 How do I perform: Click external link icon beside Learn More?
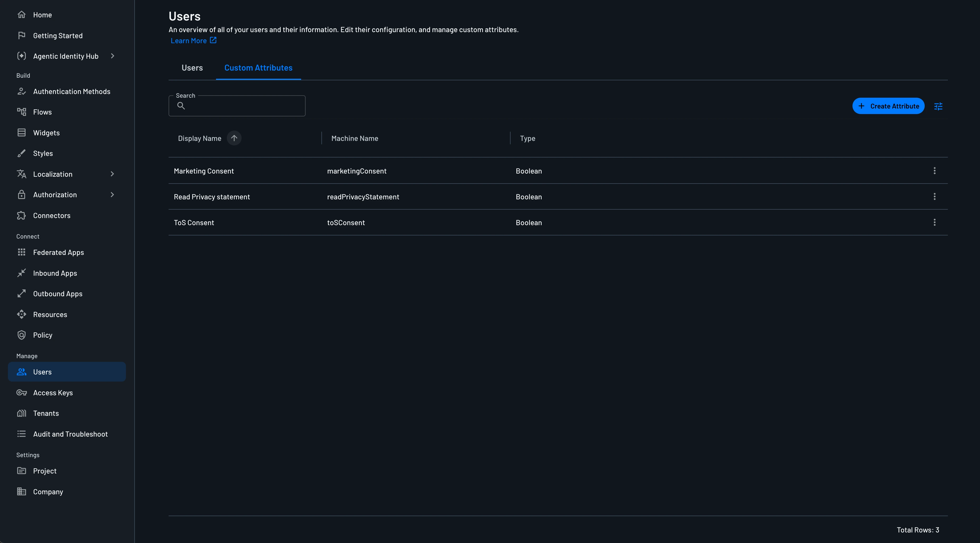pos(213,40)
